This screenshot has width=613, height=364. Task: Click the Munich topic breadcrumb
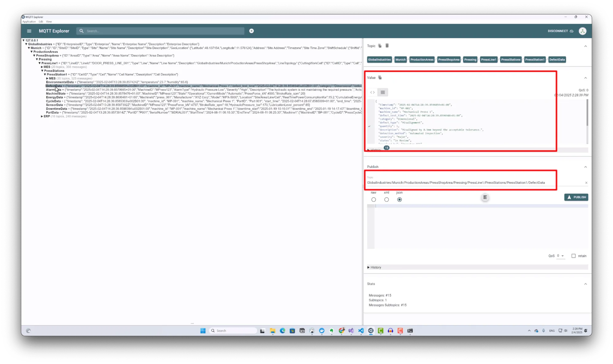click(x=400, y=59)
